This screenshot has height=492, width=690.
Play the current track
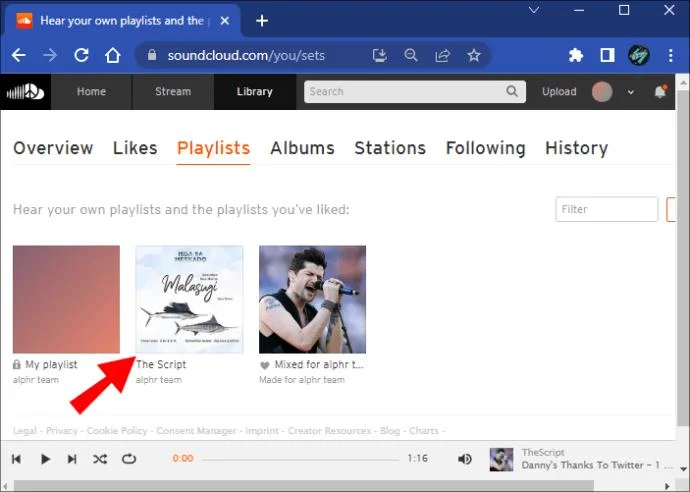[x=45, y=459]
